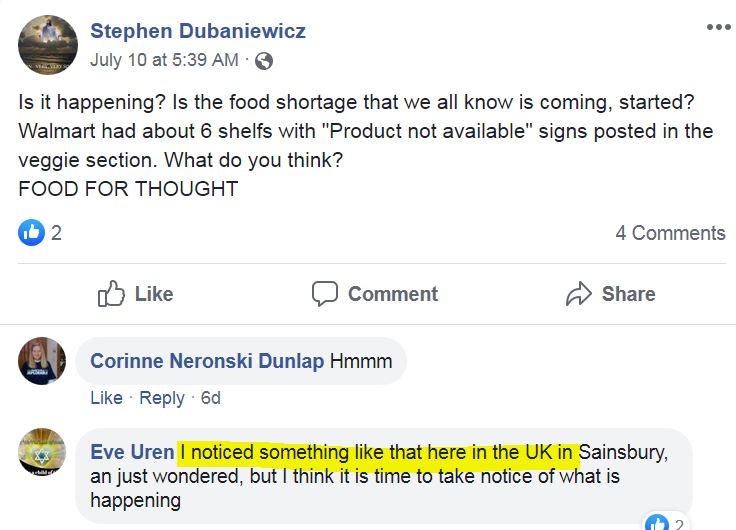View who reacted via the 2 count
This screenshot has width=736, height=530.
56,233
